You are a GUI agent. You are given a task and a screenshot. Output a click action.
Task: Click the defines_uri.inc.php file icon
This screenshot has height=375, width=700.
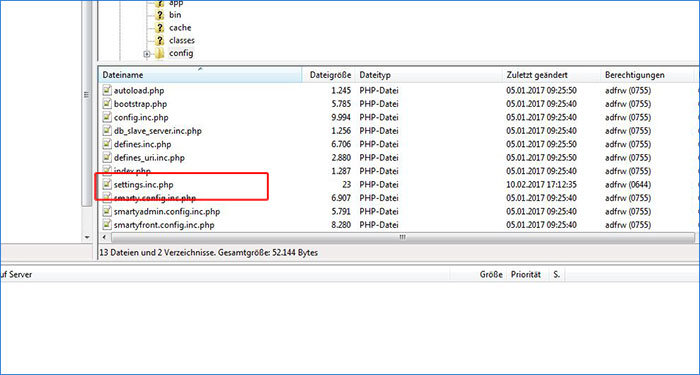(106, 158)
